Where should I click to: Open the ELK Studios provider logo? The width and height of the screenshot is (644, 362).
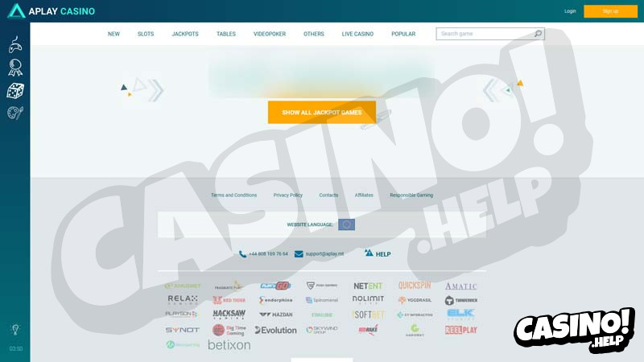click(x=460, y=315)
